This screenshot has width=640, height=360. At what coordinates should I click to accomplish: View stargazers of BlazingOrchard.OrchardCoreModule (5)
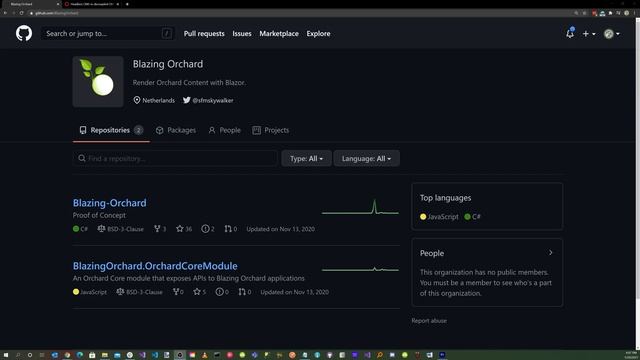(200, 292)
